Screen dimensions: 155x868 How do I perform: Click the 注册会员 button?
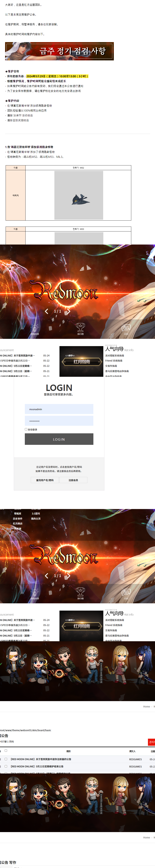(73, 480)
